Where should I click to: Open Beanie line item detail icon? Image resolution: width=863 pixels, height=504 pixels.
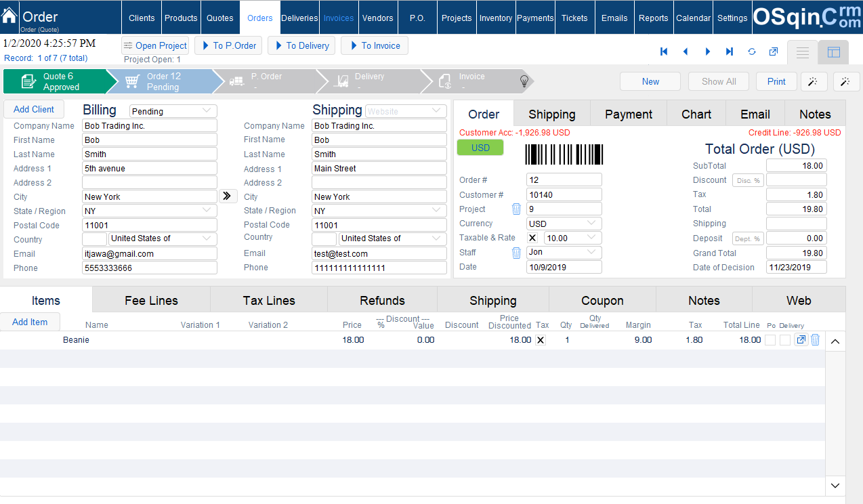tap(801, 340)
